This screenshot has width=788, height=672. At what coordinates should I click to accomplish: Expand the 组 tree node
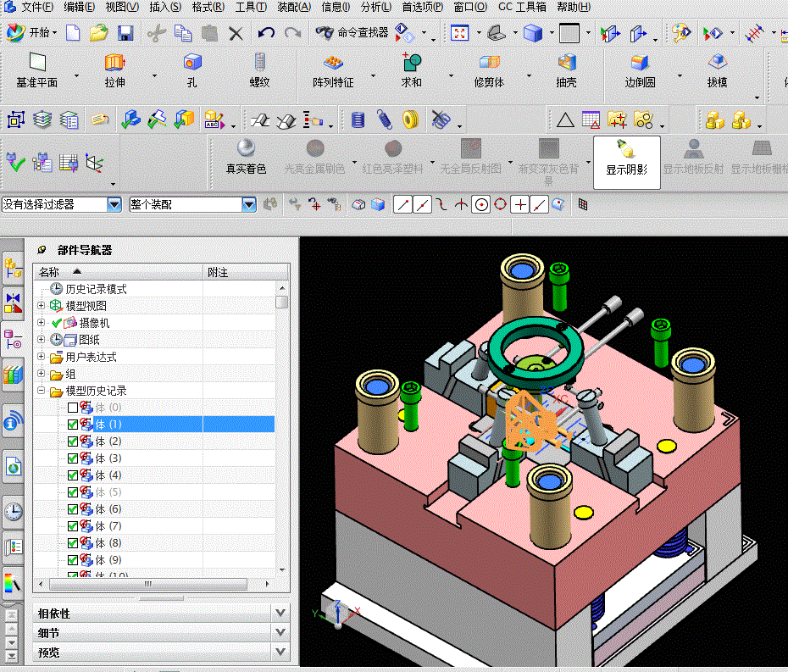click(x=42, y=374)
